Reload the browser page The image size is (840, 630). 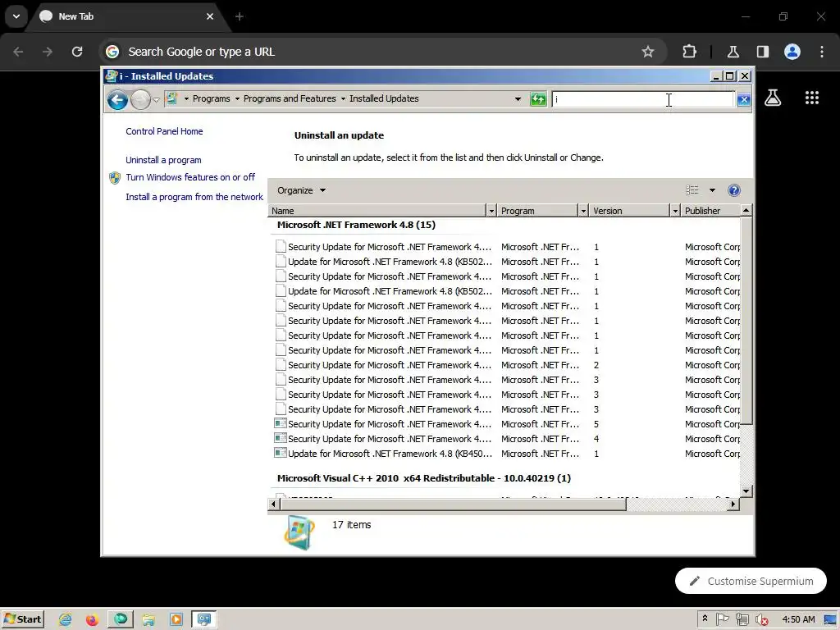point(77,52)
